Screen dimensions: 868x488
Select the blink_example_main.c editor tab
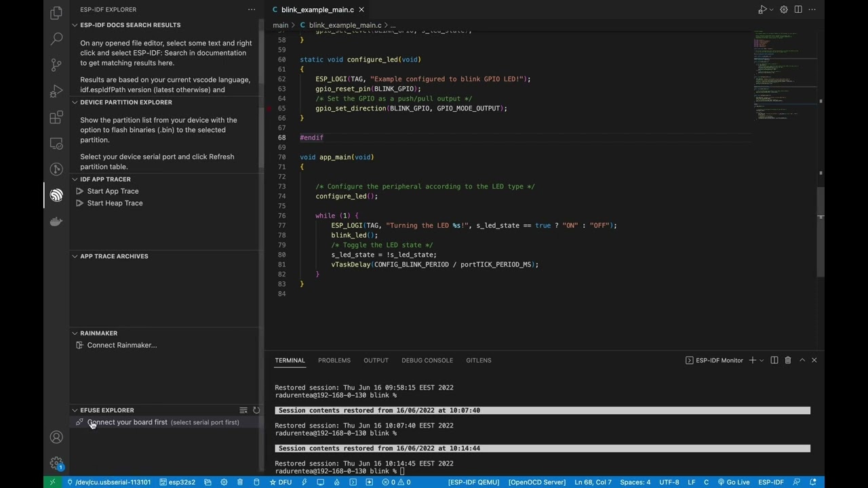click(317, 9)
